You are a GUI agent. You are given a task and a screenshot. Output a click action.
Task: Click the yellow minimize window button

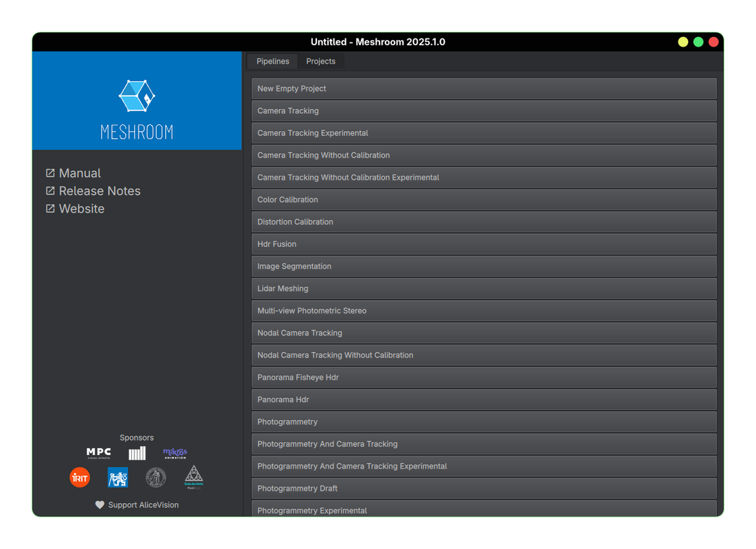click(683, 42)
